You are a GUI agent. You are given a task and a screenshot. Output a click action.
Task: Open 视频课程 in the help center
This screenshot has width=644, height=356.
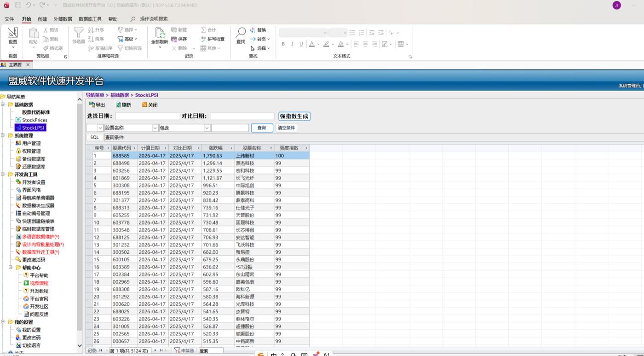(x=39, y=283)
